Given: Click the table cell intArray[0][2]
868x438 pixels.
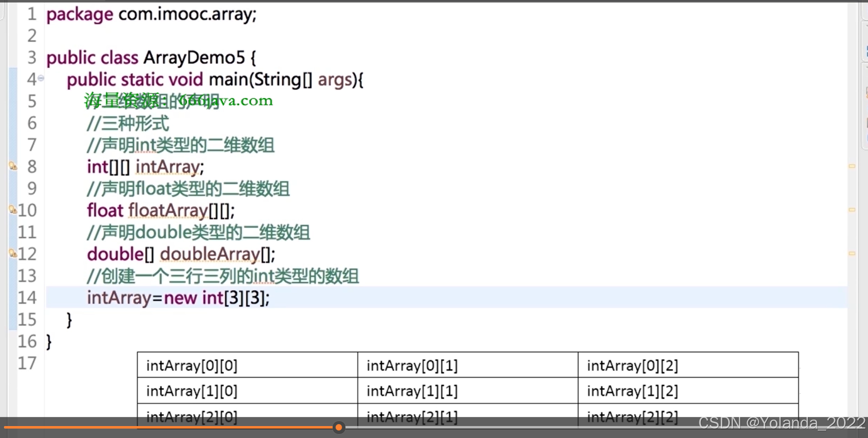Looking at the screenshot, I should [x=688, y=365].
